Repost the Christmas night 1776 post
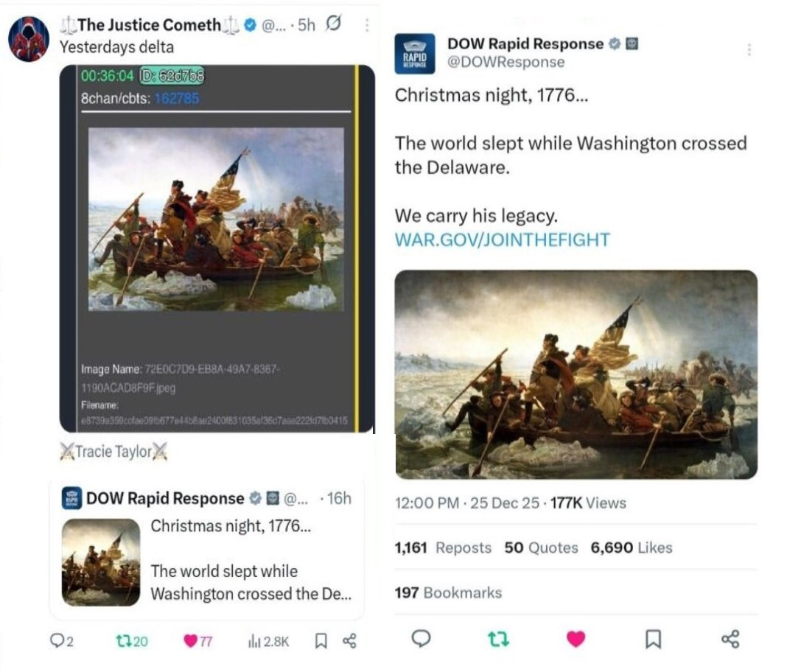The width and height of the screenshot is (787, 672). tap(498, 639)
